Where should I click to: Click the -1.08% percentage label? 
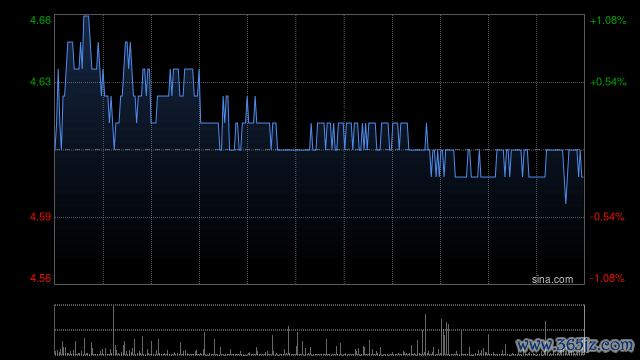[x=607, y=278]
